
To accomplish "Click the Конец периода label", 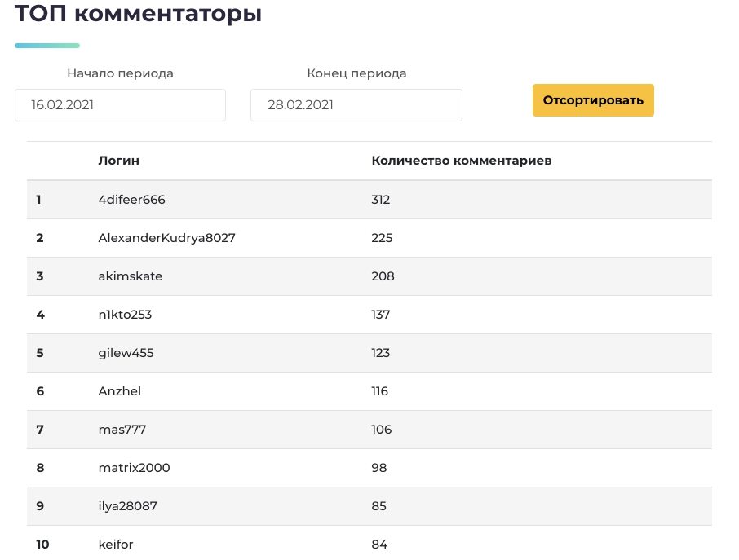I will tap(356, 73).
